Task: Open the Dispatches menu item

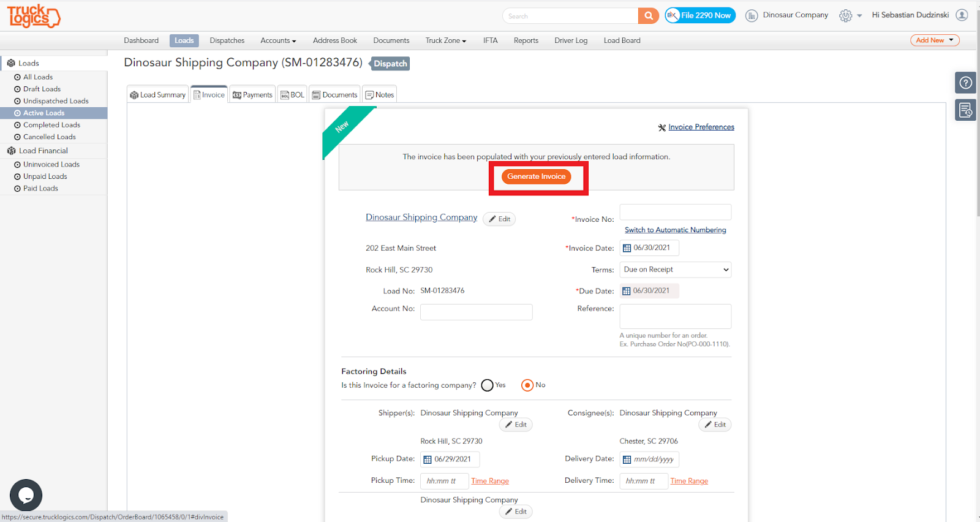Action: pyautogui.click(x=227, y=40)
